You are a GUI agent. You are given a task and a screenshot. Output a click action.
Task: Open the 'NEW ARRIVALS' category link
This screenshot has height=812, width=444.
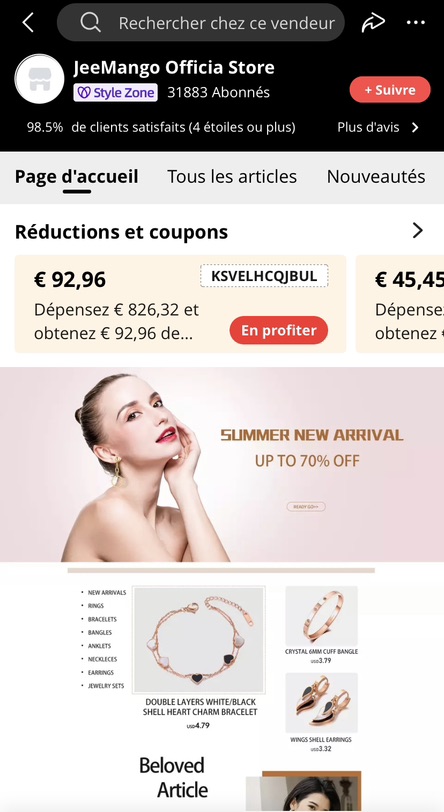107,592
